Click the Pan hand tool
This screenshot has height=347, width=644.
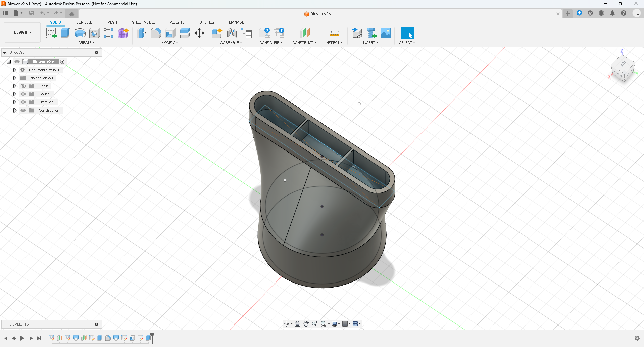point(306,324)
